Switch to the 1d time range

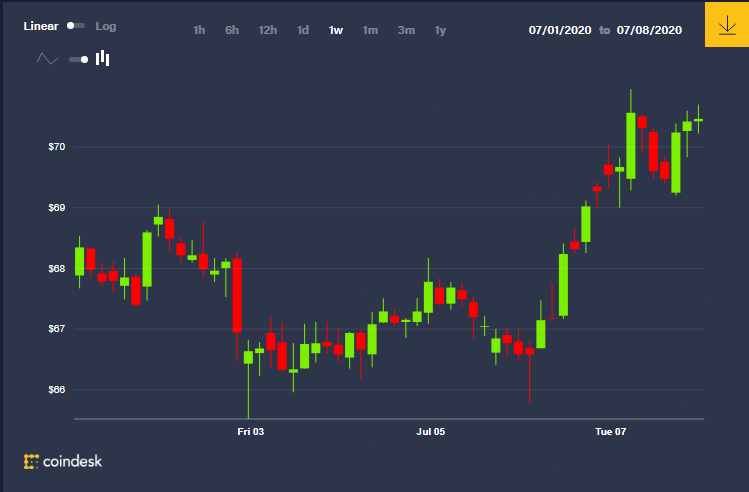(303, 30)
